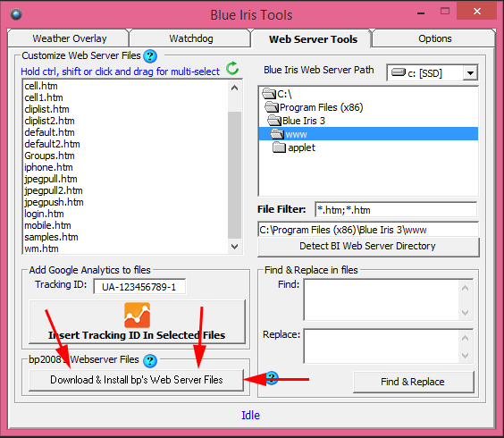Screen dimensions: 504x438
Task: Click the help icon beside bp2008's Webserver Files
Action: [x=150, y=361]
